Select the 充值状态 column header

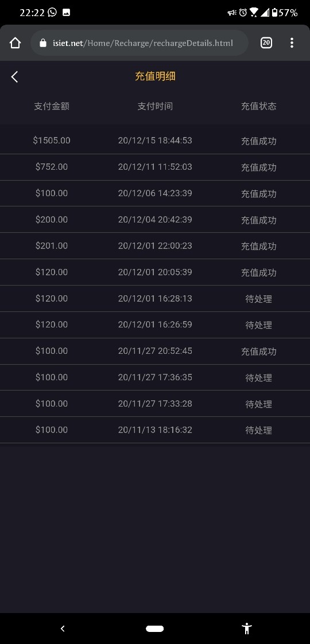(x=258, y=106)
